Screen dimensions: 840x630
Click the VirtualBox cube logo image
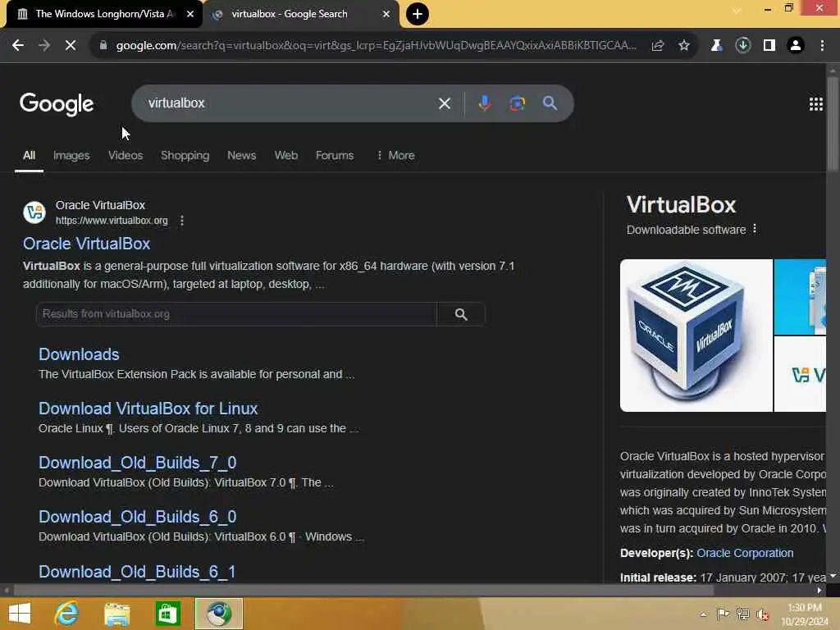[696, 336]
